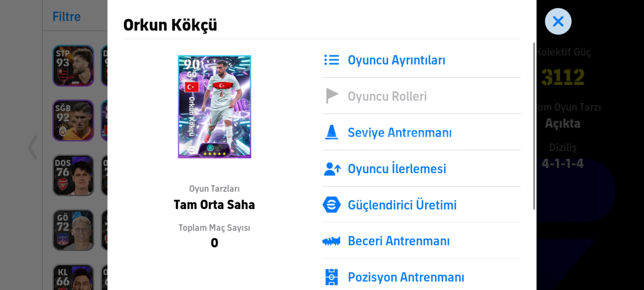
Task: Click the dialog's vertical scrollbar
Action: point(534,126)
